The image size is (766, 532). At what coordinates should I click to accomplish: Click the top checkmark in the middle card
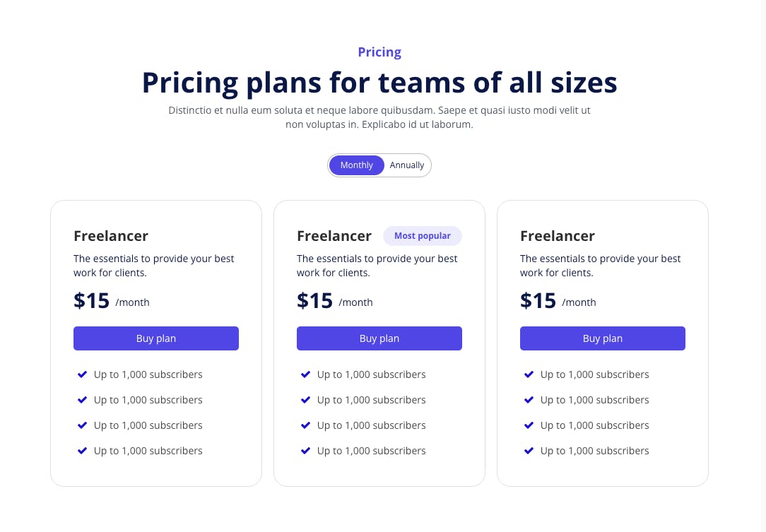pos(305,374)
